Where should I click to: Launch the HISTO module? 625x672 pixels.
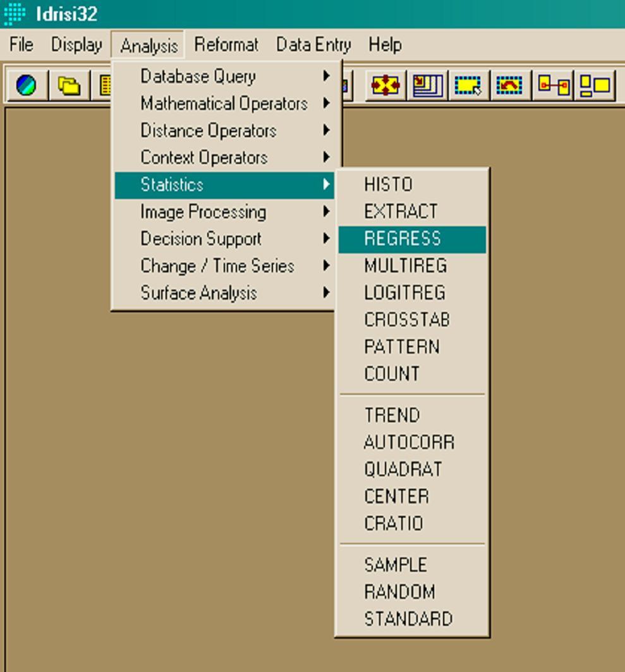click(412, 185)
